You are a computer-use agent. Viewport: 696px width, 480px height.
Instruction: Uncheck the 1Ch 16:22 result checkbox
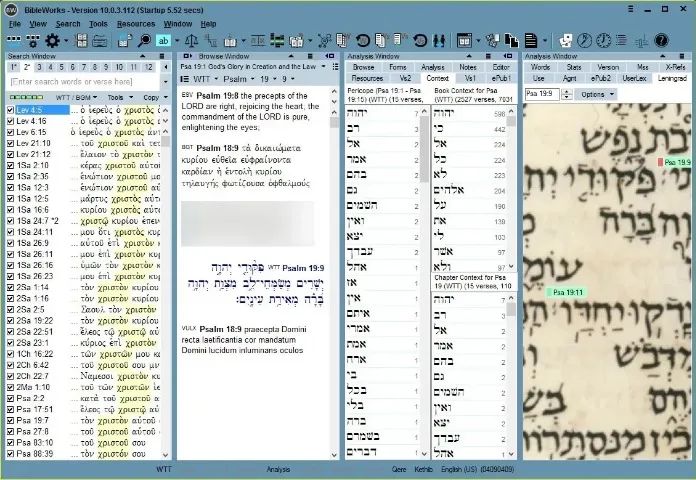tap(10, 354)
